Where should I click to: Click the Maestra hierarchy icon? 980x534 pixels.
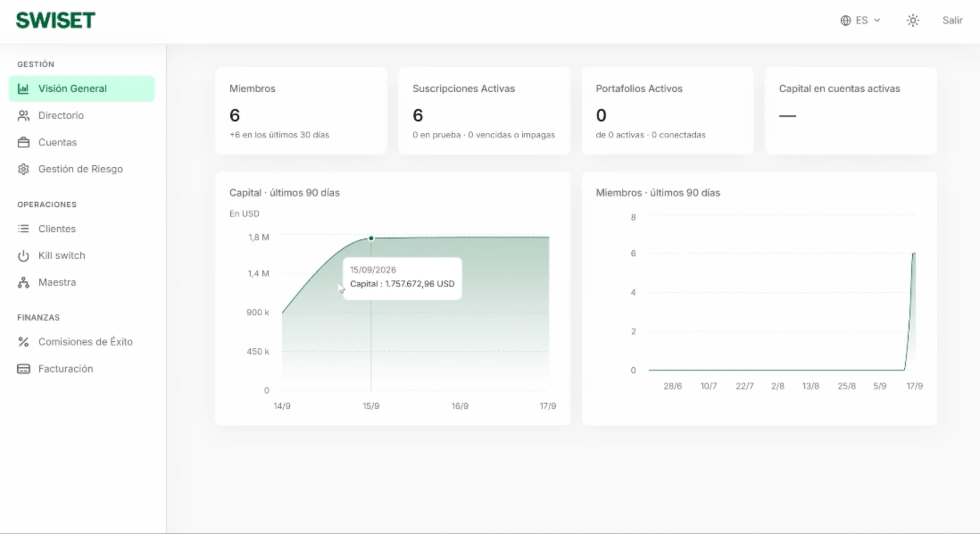pos(23,282)
